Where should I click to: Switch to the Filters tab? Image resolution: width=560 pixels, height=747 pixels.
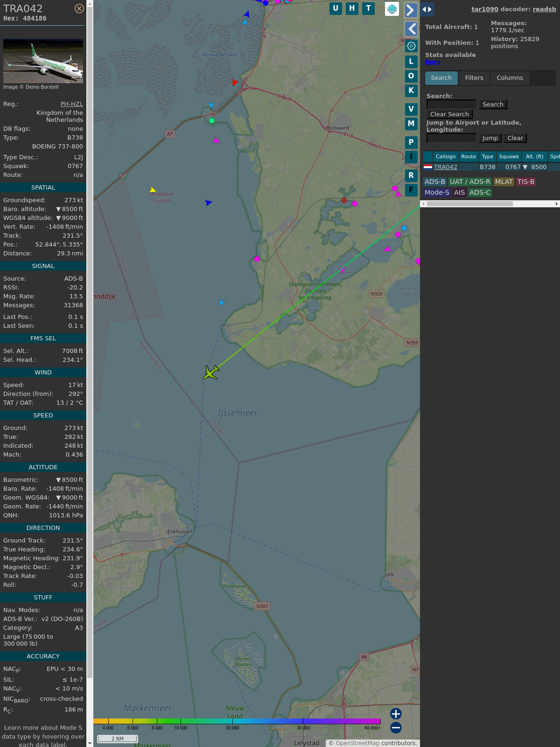(x=474, y=78)
